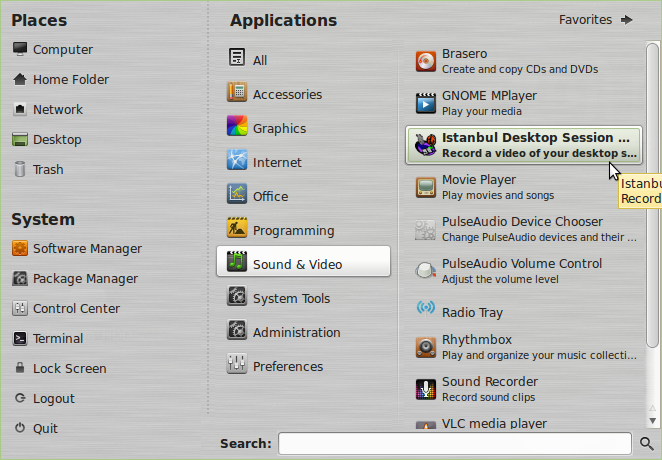Click the scrollbar down arrow

pos(652,421)
